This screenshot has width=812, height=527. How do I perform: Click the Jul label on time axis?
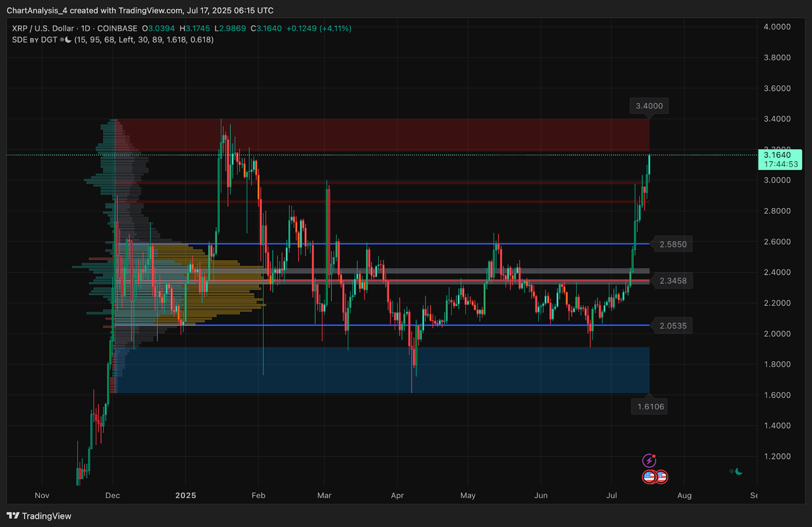(612, 495)
